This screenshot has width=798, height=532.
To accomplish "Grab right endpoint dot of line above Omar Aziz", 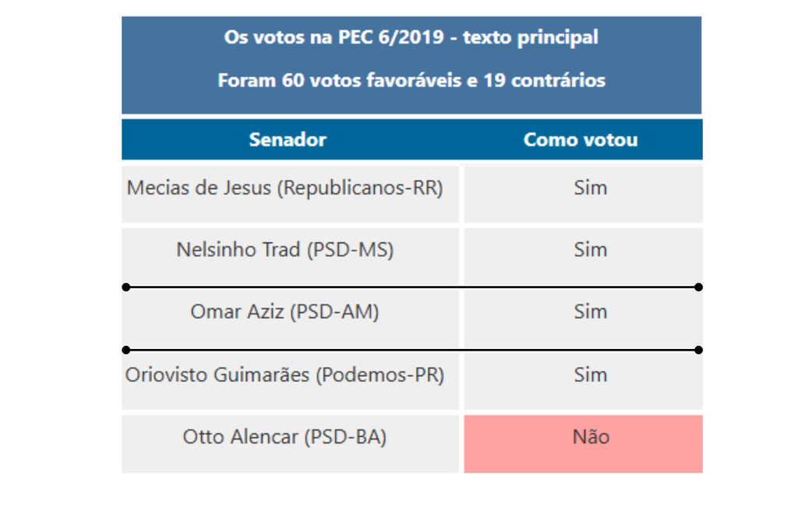I will point(699,287).
